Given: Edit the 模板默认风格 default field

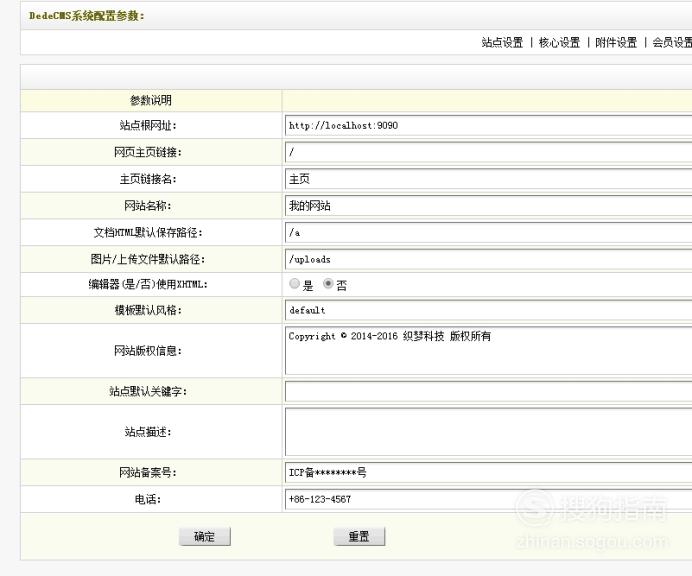Looking at the screenshot, I should (489, 310).
